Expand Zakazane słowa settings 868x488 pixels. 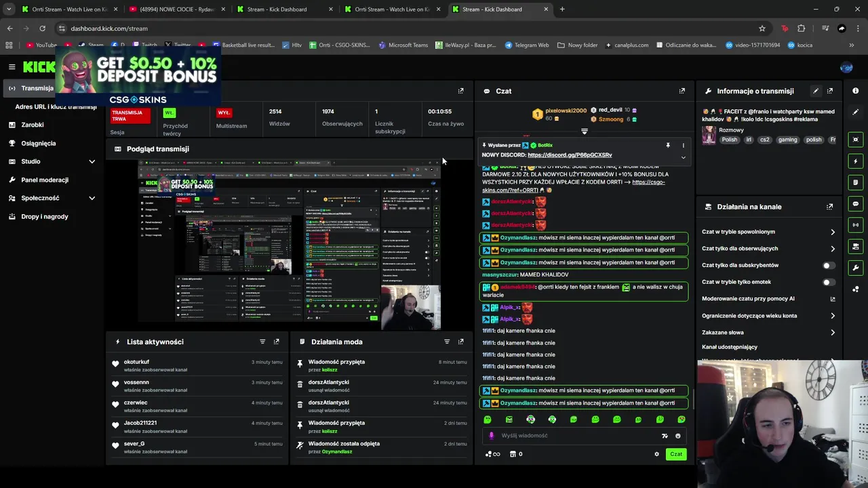tap(833, 333)
